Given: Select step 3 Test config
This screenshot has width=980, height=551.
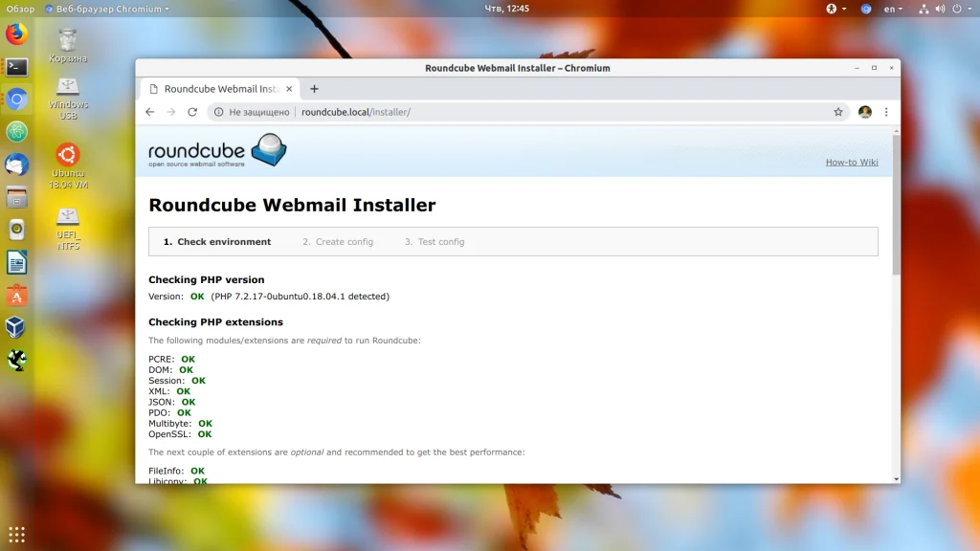Looking at the screenshot, I should [434, 242].
